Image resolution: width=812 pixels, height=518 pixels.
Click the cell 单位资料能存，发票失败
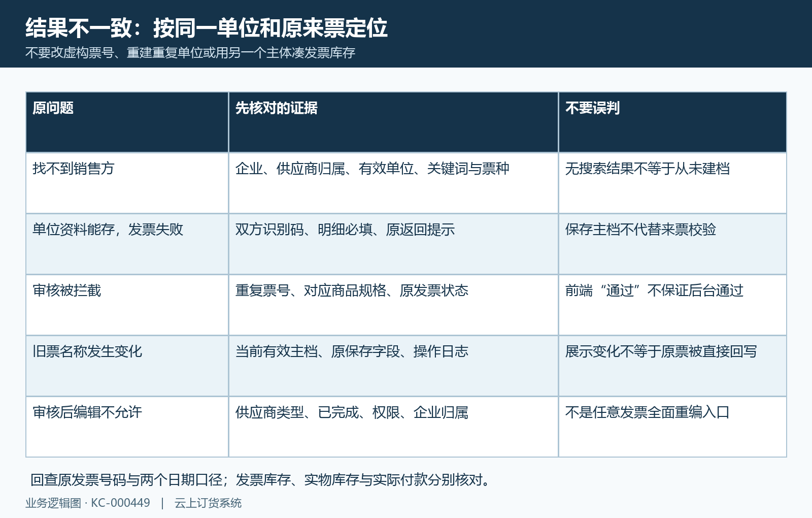tap(127, 244)
